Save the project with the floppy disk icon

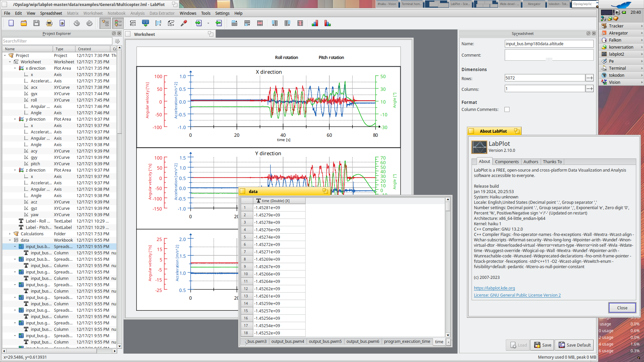(37, 23)
